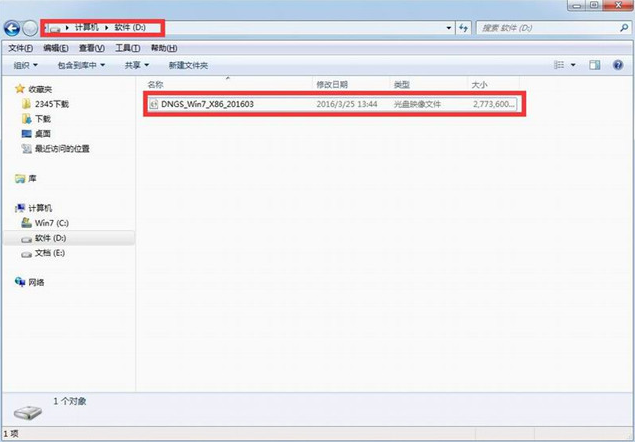635x445 pixels.
Task: Click the drive icon in details pane
Action: (28, 413)
